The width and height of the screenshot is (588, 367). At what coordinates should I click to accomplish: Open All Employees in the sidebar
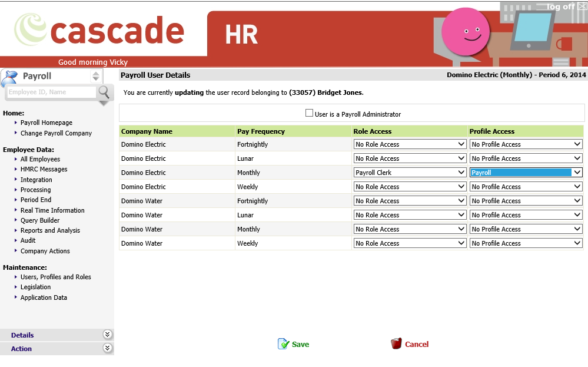coord(40,159)
